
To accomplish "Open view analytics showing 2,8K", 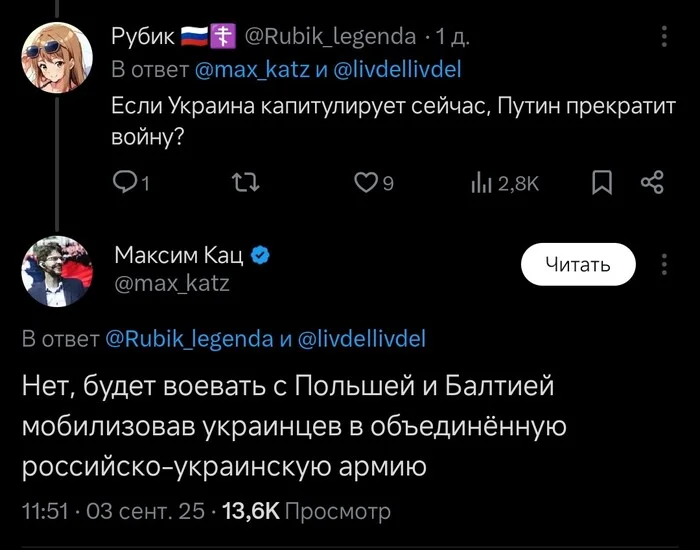I will 504,182.
